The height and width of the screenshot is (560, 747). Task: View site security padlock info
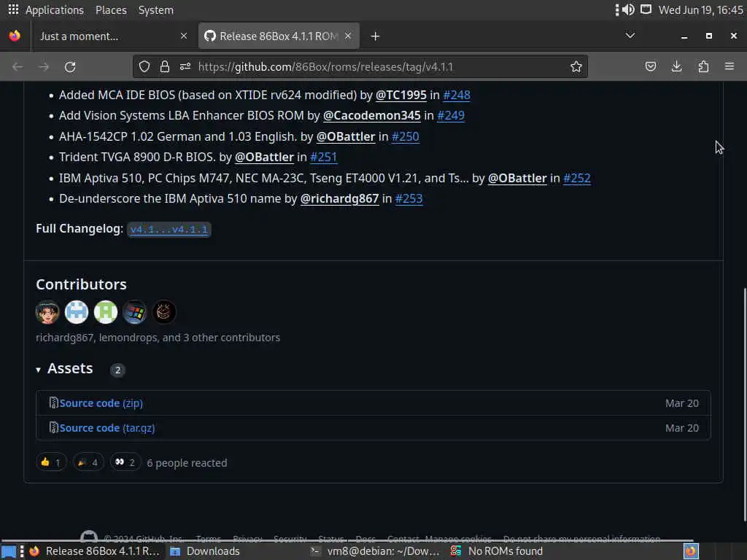(x=165, y=66)
